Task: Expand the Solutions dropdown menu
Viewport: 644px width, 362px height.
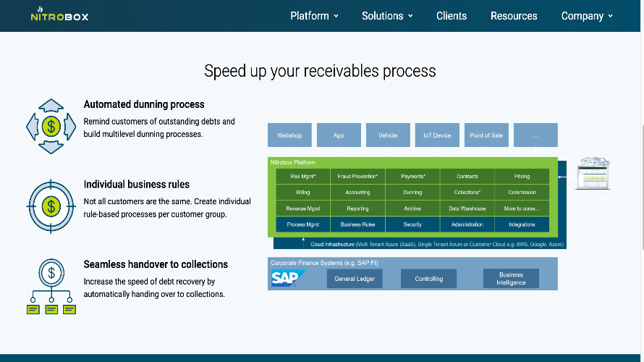Action: 387,16
